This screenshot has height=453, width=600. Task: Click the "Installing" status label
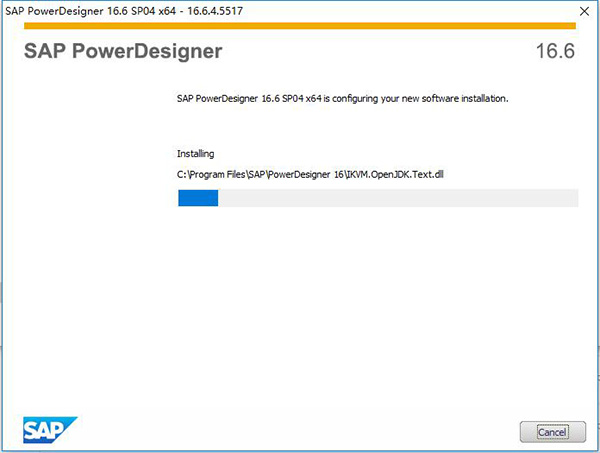196,154
